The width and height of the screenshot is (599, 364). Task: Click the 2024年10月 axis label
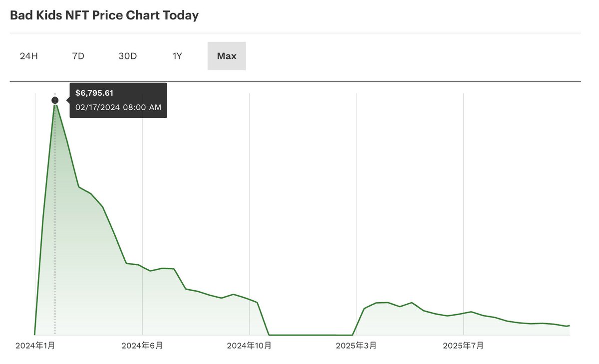tap(249, 346)
